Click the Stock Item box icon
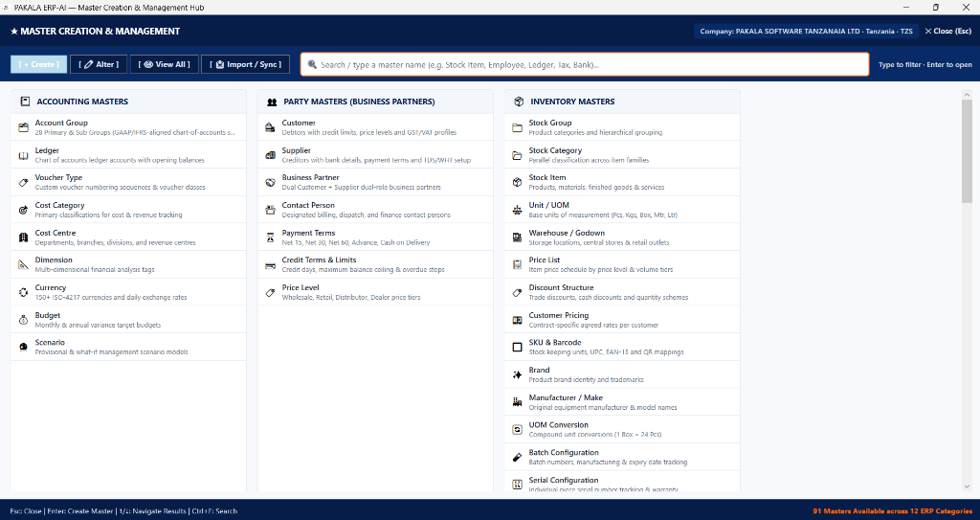 [517, 182]
